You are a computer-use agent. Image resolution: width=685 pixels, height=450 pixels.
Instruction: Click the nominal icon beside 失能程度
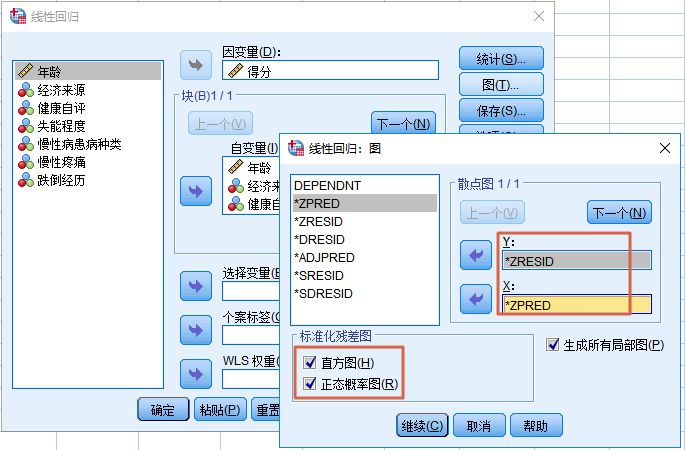[26, 126]
